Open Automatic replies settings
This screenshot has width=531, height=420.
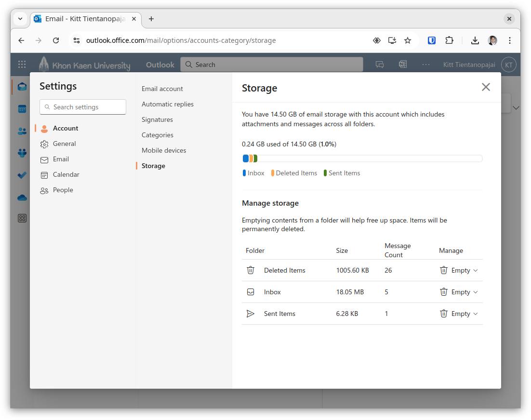coord(167,104)
